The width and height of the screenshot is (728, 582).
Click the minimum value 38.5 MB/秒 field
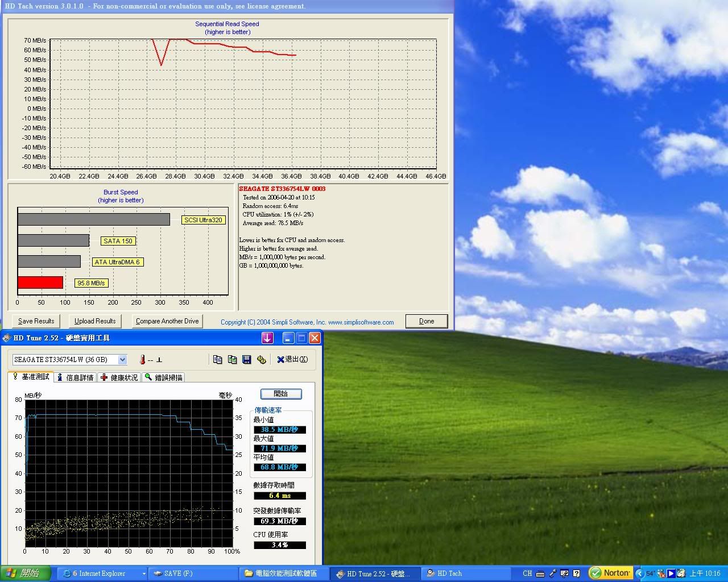click(280, 430)
